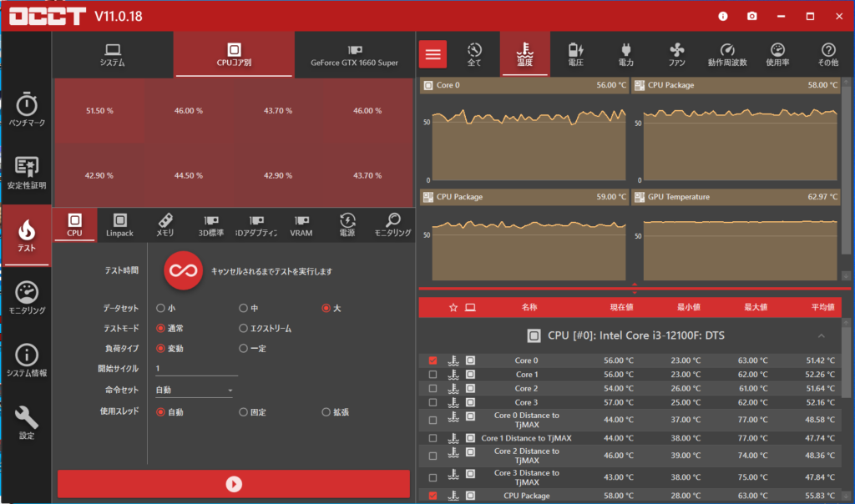
Task: Sort by 最小値 column header
Action: [x=688, y=307]
